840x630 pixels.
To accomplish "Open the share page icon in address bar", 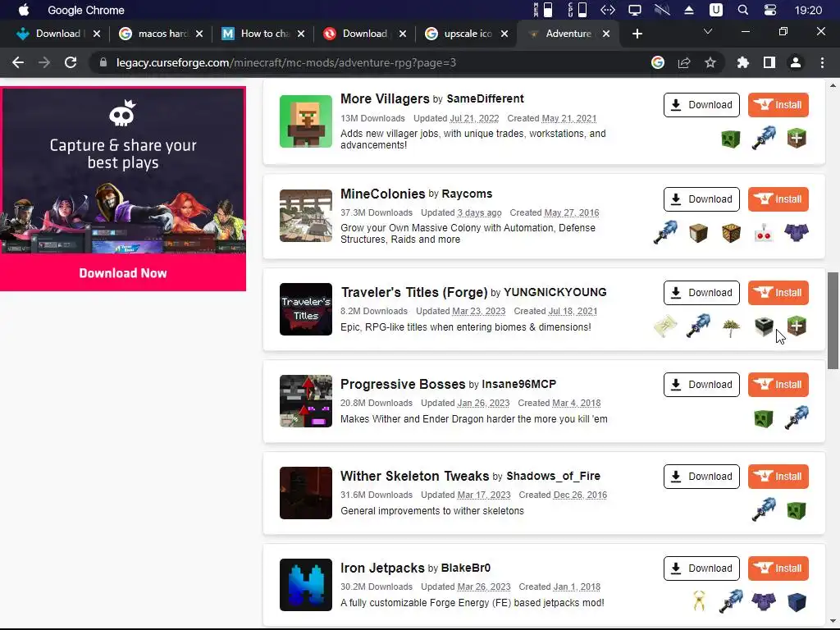I will point(684,62).
